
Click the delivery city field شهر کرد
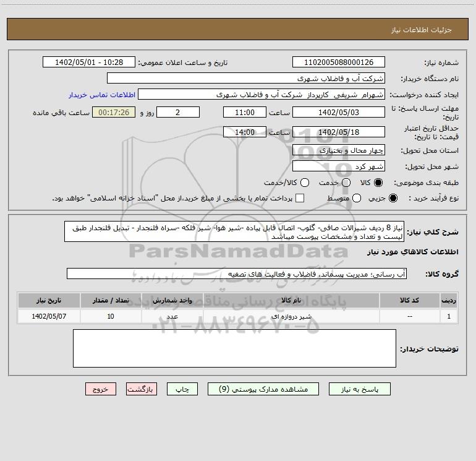[339, 166]
